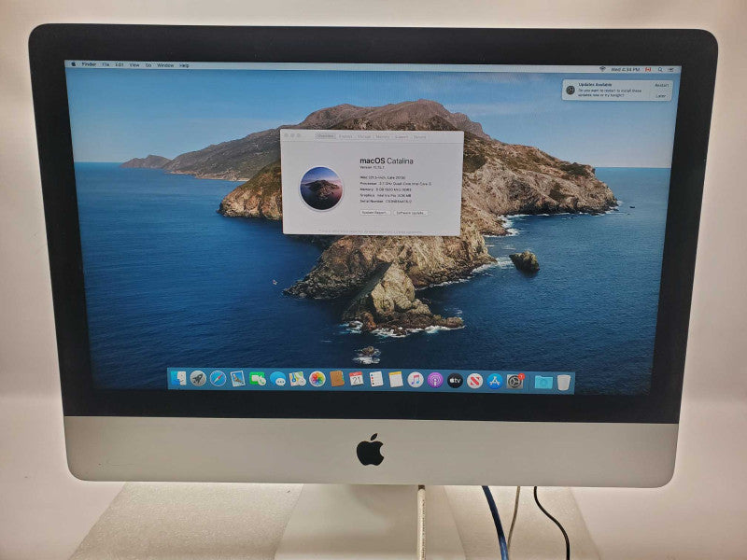Switch to Support tab in About window
The image size is (747, 560).
402,136
